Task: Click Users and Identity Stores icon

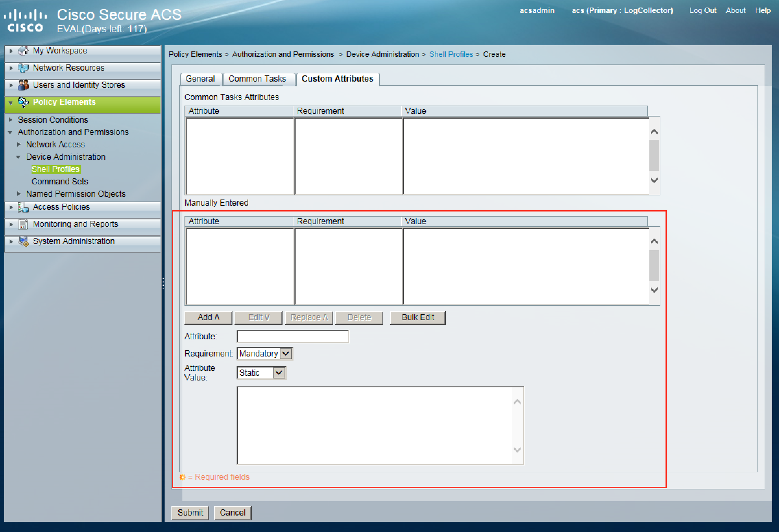Action: click(x=23, y=85)
